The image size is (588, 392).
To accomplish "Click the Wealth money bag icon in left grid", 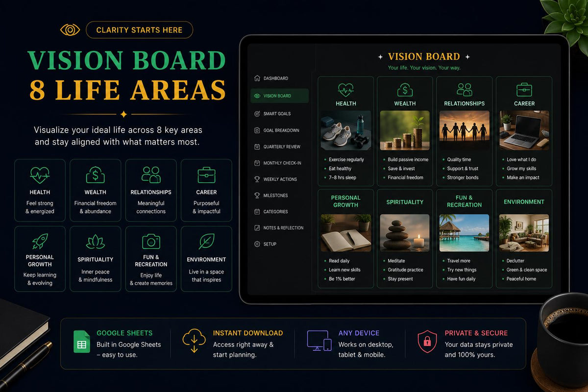I will tap(95, 175).
